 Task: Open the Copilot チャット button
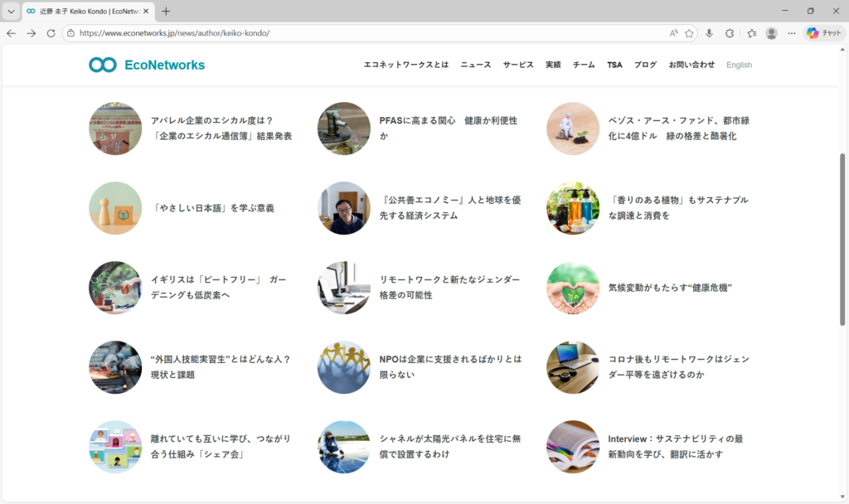[823, 33]
